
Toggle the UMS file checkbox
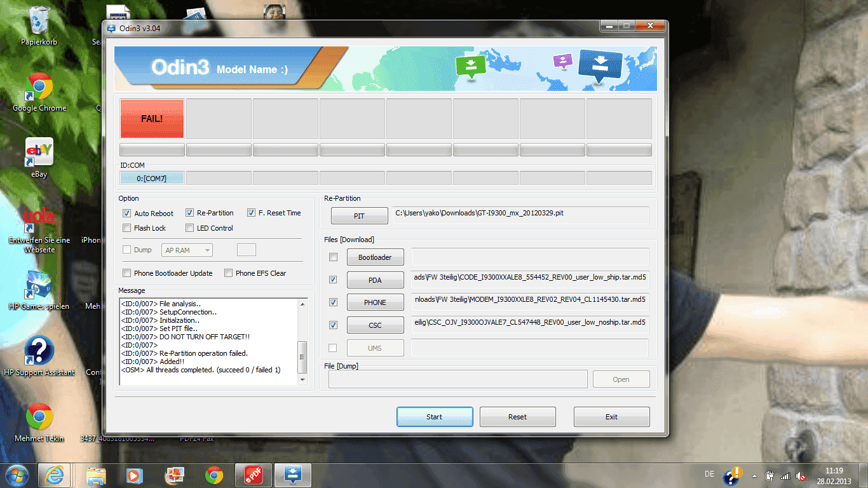333,348
